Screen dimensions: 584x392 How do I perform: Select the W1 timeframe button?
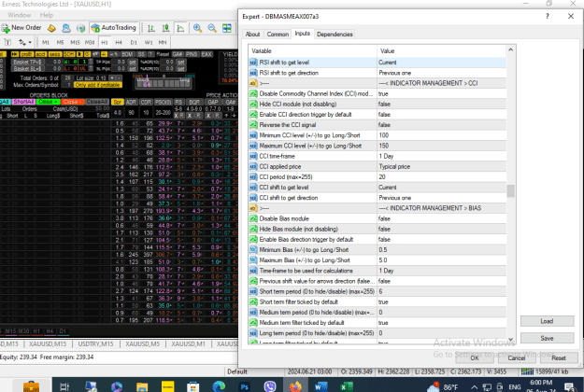tap(149, 42)
